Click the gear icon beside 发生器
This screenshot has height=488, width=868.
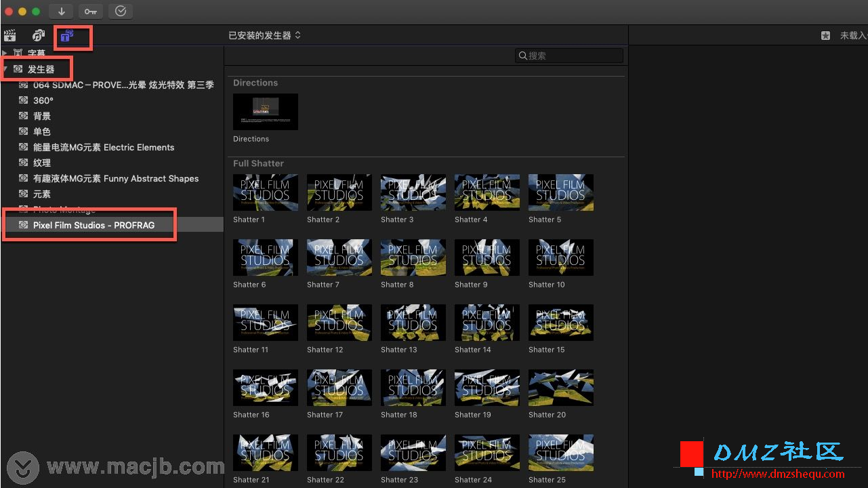click(18, 69)
